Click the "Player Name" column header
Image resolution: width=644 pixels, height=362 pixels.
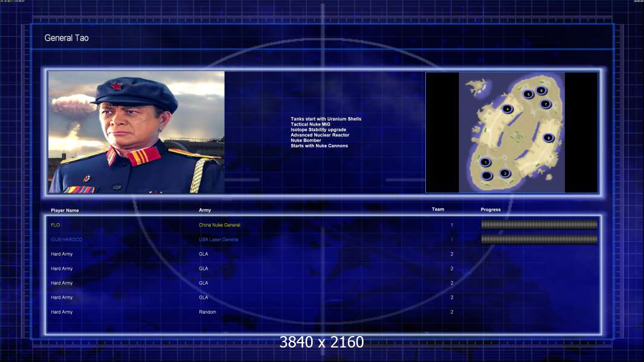[65, 211]
